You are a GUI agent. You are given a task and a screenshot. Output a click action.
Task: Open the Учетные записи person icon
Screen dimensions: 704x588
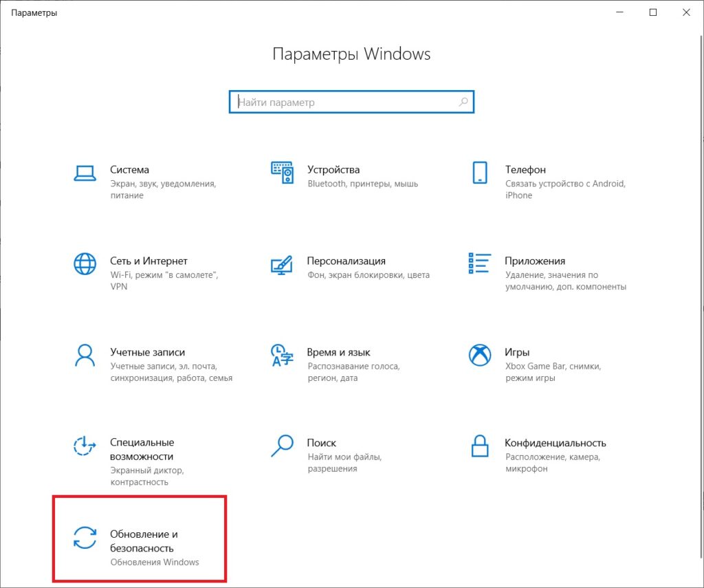click(x=85, y=356)
